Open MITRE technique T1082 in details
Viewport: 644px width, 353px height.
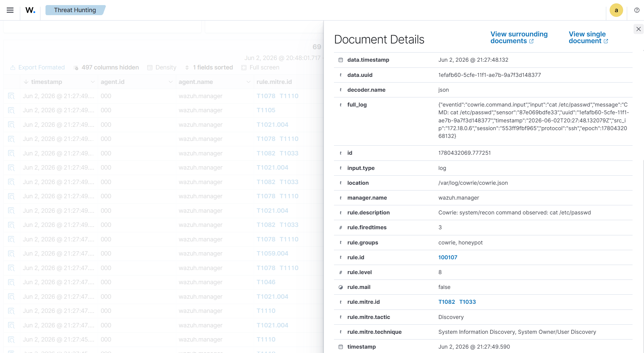coord(447,302)
